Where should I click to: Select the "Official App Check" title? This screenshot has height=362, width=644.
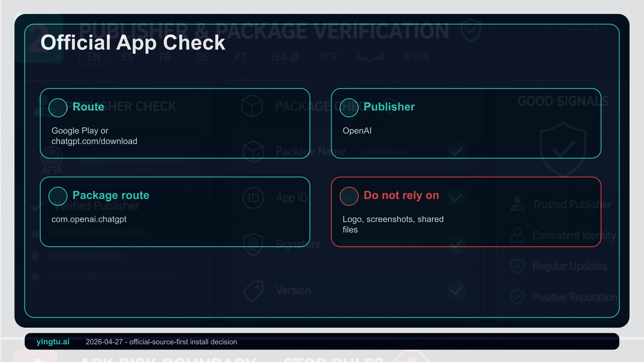pos(133,43)
